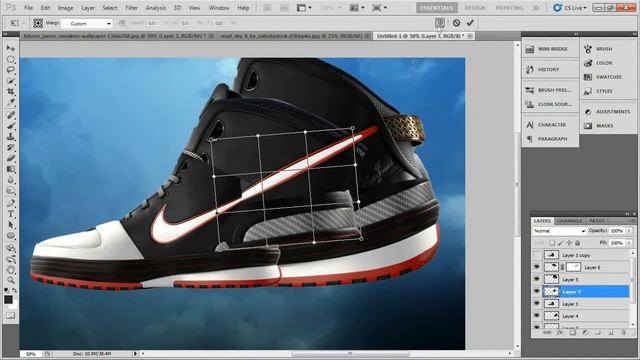640x360 pixels.
Task: Click the zoom percentage field in status bar
Action: coord(31,354)
